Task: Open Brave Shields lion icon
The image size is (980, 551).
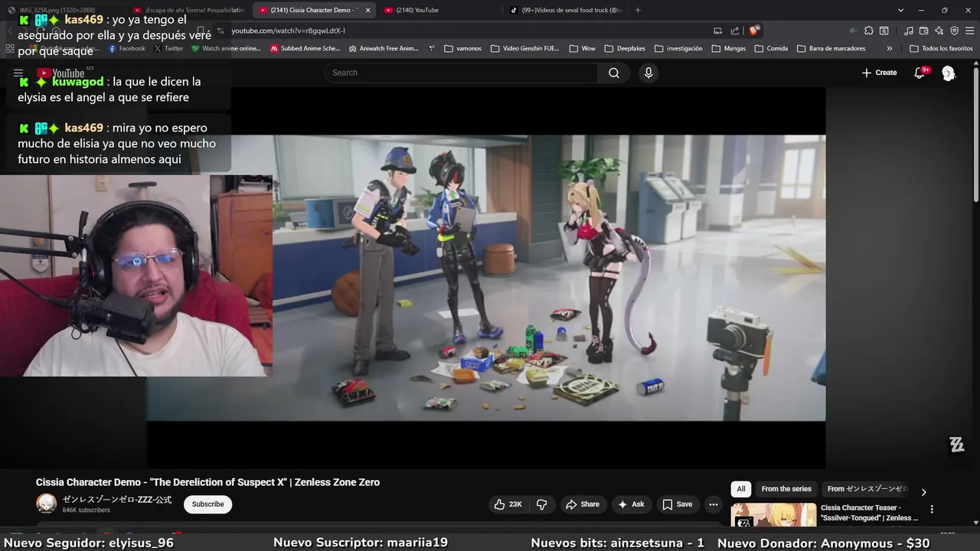Action: tap(754, 31)
